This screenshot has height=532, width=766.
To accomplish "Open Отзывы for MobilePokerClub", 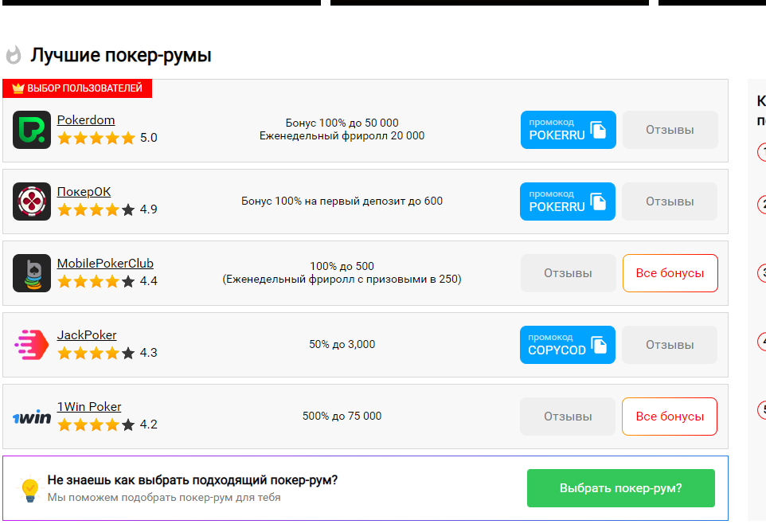I will tap(569, 273).
